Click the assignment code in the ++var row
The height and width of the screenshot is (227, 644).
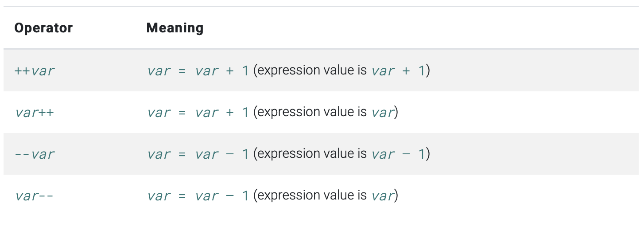pyautogui.click(x=198, y=70)
